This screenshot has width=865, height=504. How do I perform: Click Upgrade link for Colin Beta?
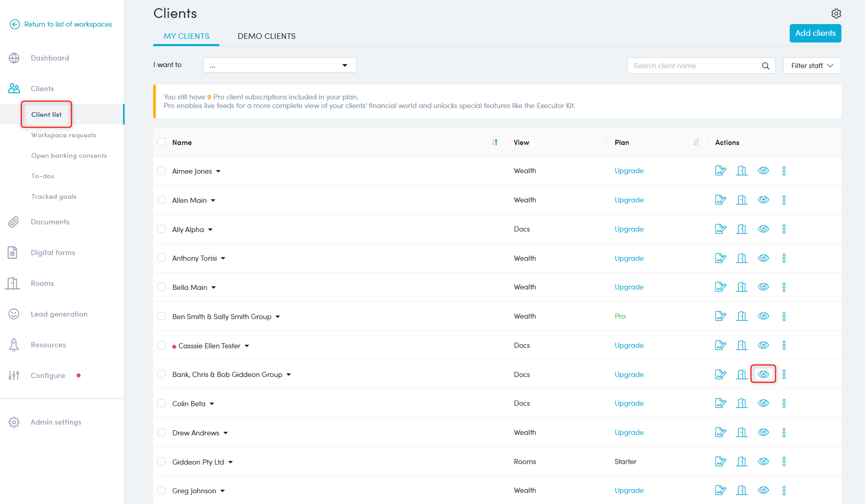[x=629, y=403]
